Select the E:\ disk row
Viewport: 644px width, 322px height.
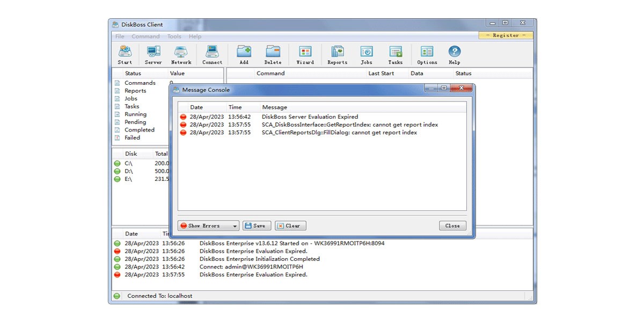pos(141,179)
